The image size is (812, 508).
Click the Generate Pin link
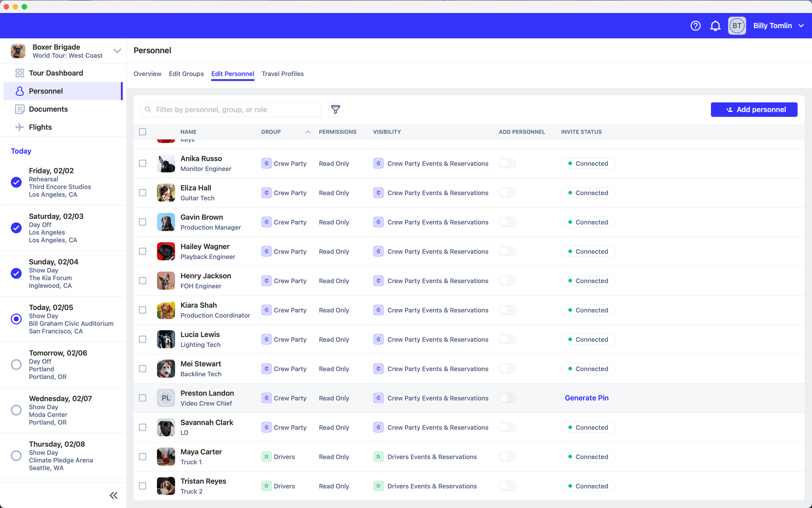[587, 398]
